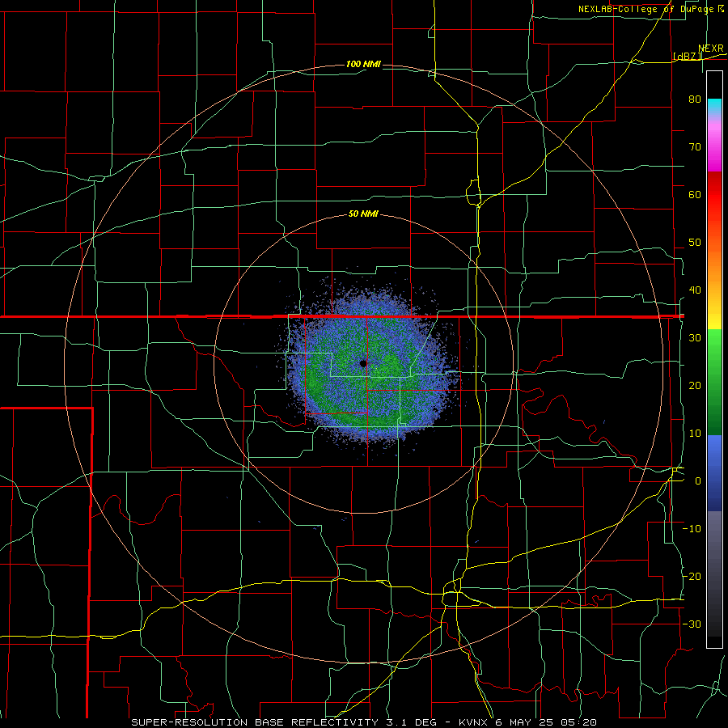Screen dimensions: 728x728
Task: Click the black radar site dot
Action: [363, 363]
